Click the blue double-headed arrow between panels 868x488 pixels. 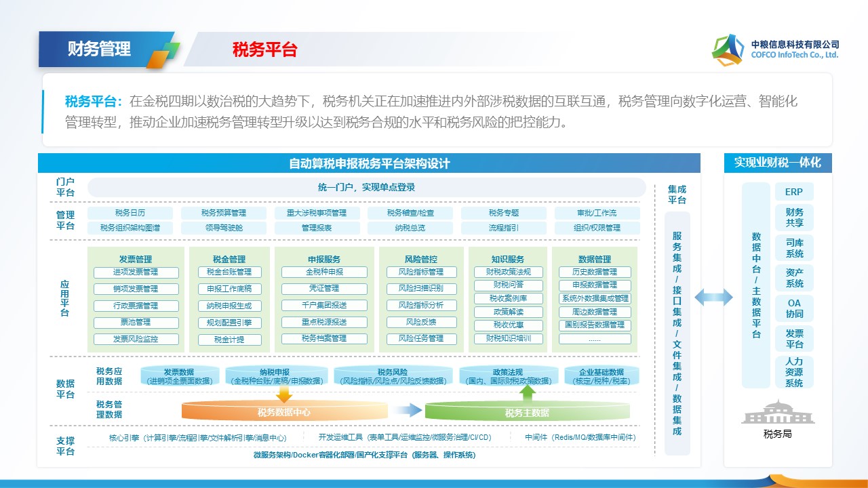(x=713, y=296)
